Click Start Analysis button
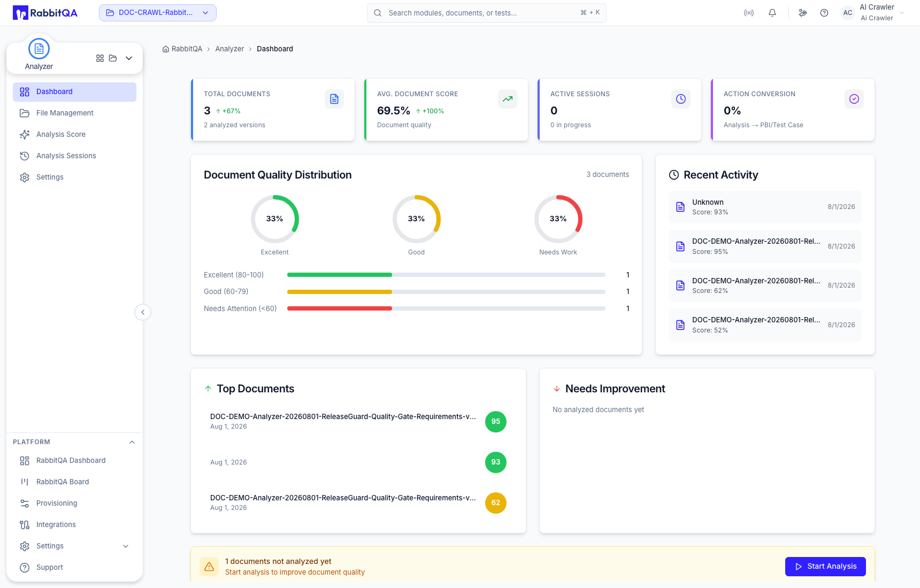 [825, 567]
